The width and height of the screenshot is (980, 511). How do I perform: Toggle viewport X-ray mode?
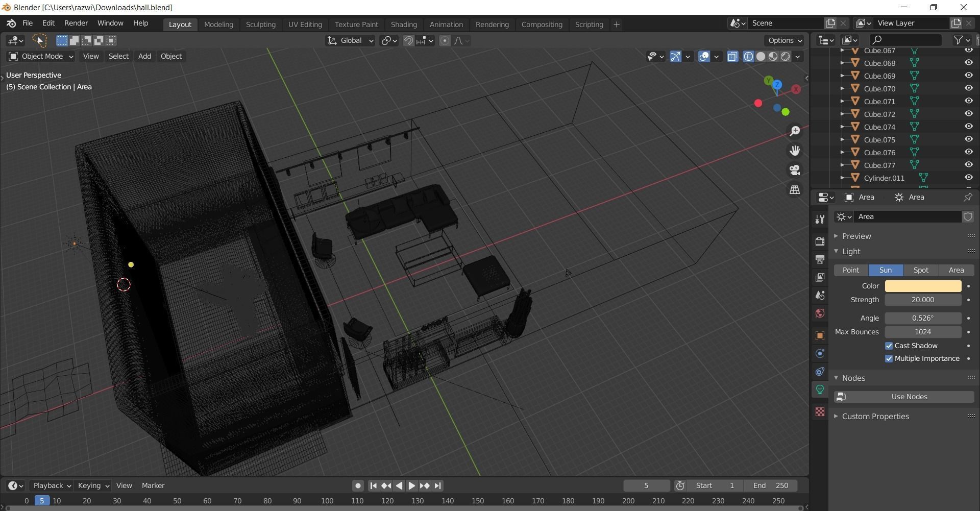(x=732, y=57)
